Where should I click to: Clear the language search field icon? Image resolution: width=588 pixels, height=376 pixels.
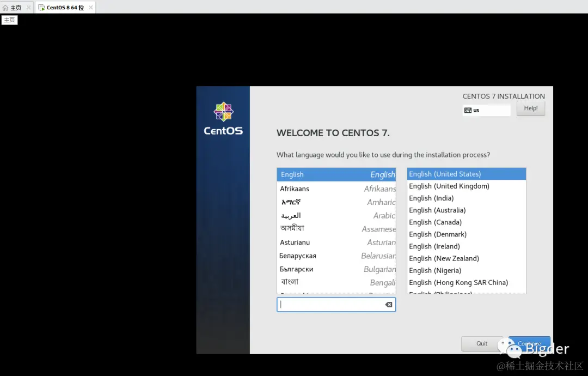(x=389, y=304)
